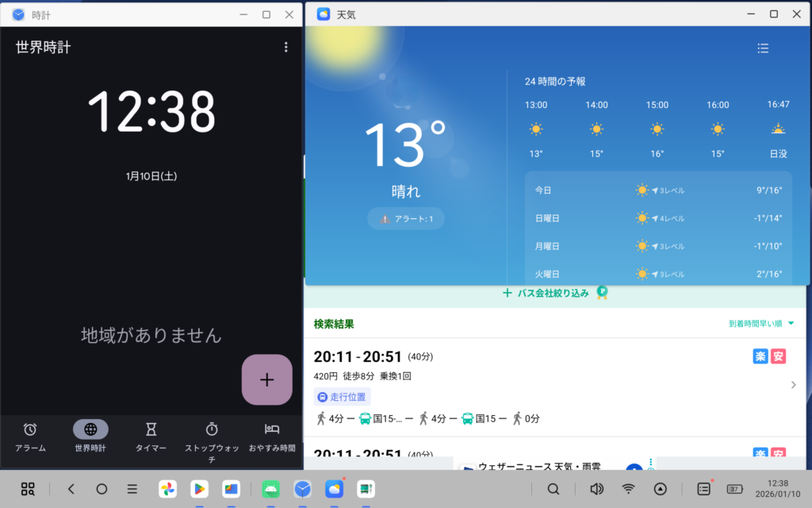Launch Google Photos from the taskbar
This screenshot has width=812, height=508.
coord(167,489)
